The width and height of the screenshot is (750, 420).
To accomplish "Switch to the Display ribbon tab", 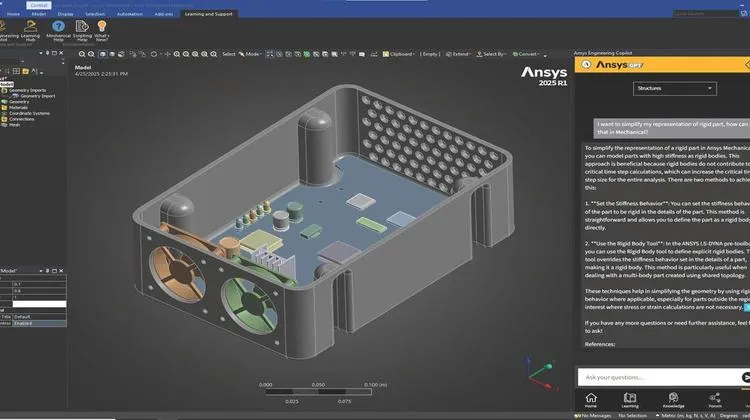I will click(66, 14).
